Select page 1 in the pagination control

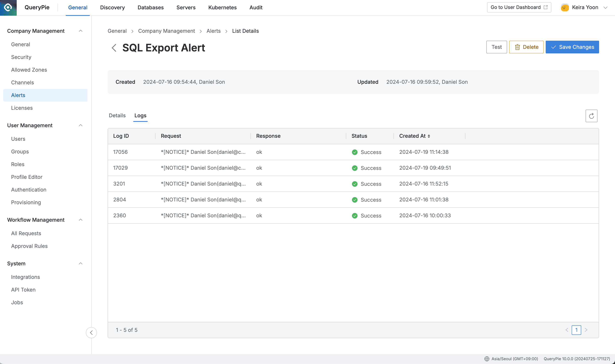[576, 330]
